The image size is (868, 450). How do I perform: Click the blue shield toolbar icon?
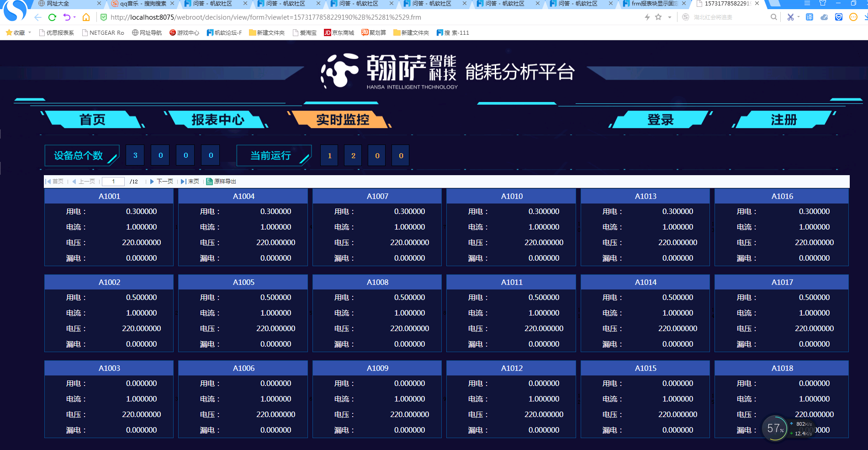click(839, 17)
